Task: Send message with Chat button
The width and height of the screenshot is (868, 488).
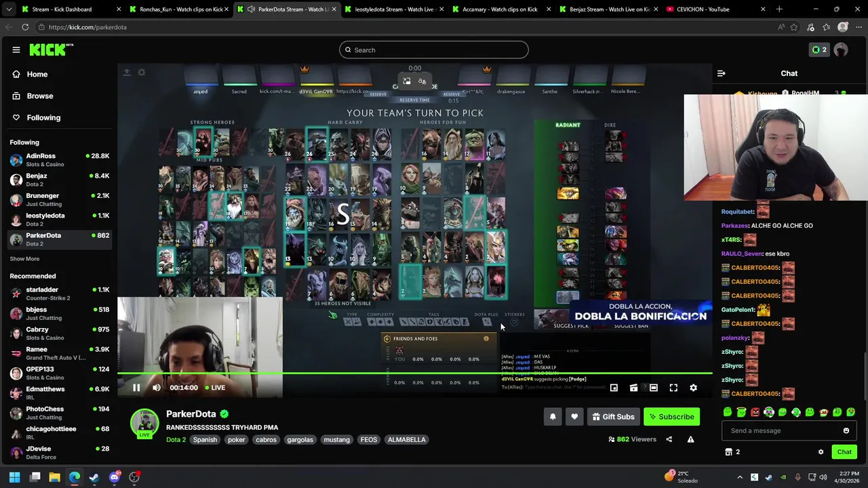Action: 844,452
